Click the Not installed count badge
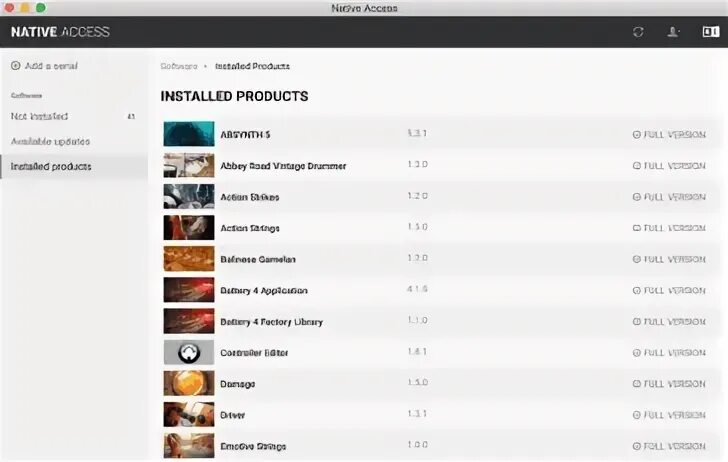 point(131,116)
